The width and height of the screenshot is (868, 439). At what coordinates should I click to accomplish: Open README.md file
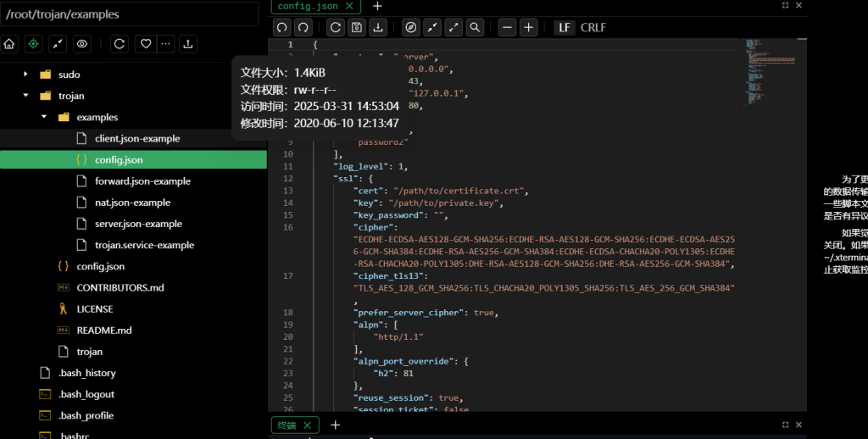tap(133, 330)
